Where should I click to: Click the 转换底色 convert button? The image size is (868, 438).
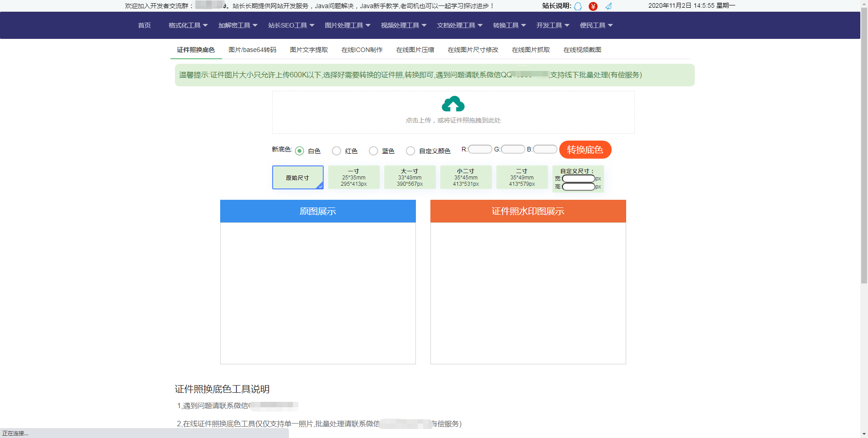click(x=585, y=150)
